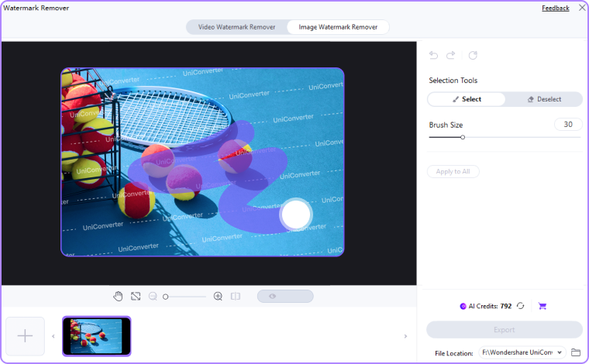Screen dimensions: 589x364
Task: Click the thumbnail strip right arrow
Action: [x=405, y=336]
